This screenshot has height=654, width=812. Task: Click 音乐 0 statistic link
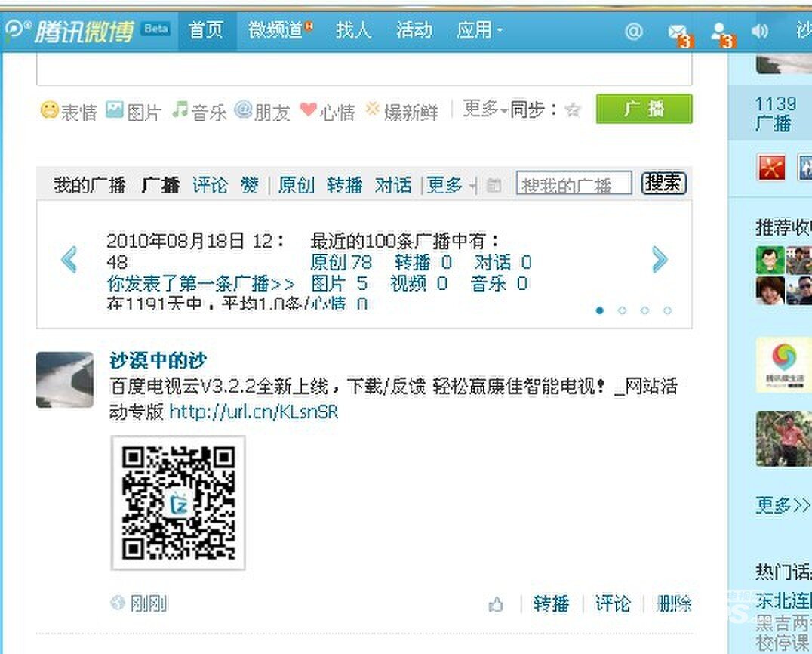[x=500, y=284]
